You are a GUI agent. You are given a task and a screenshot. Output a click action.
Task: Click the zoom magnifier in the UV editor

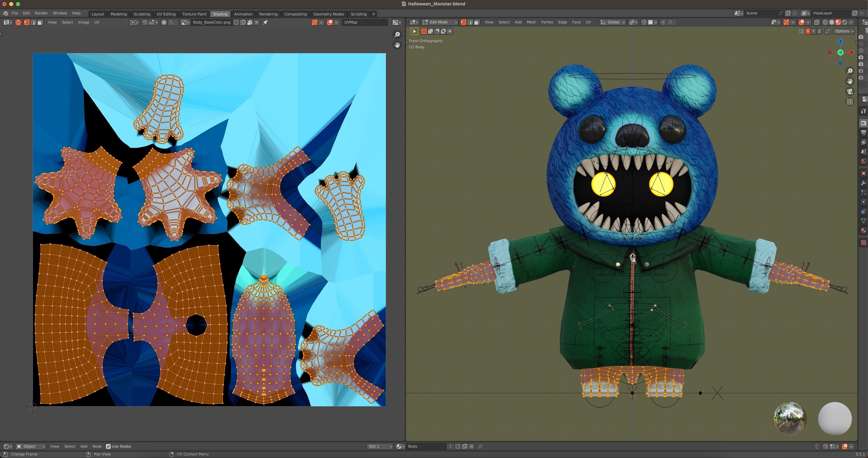click(397, 35)
